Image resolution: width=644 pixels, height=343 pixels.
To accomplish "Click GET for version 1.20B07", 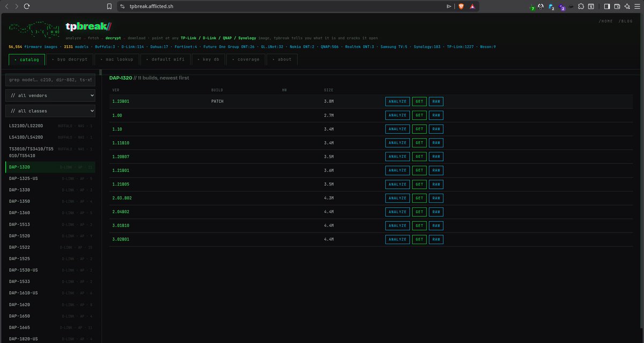I will coord(420,157).
